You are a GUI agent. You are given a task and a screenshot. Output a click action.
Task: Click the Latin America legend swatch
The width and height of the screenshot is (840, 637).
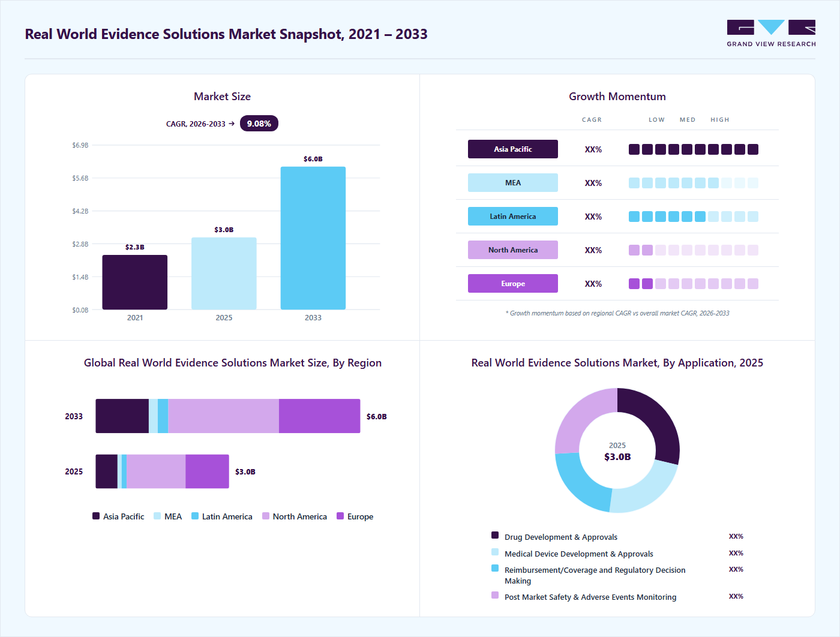[195, 516]
